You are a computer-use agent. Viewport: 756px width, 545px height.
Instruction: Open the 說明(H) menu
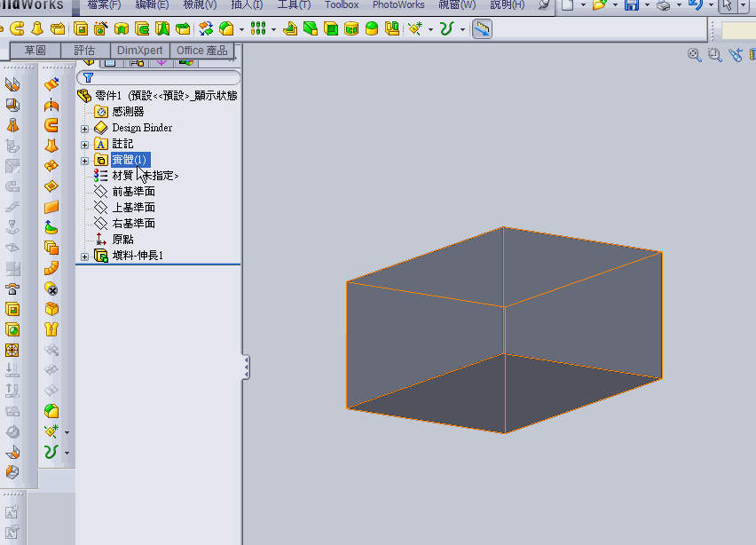(507, 4)
